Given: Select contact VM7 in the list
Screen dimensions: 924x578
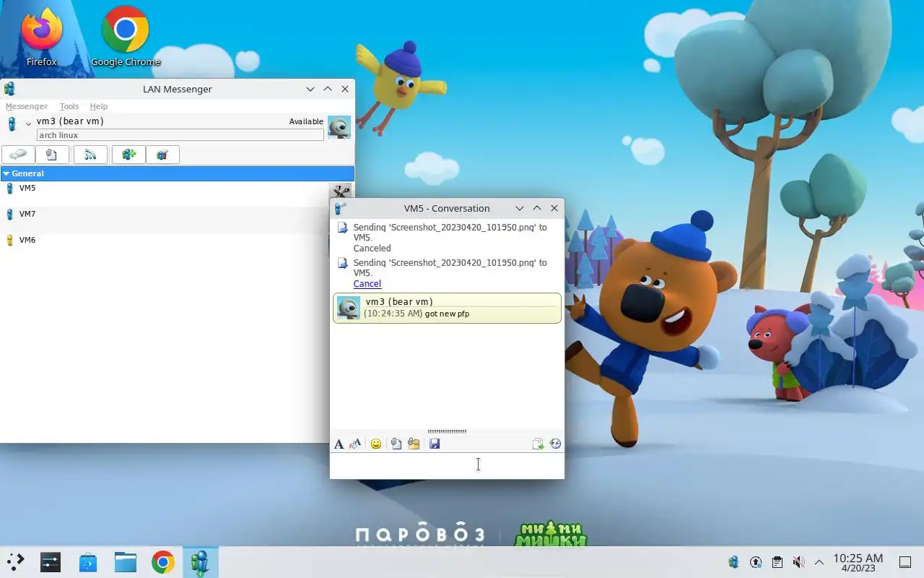Looking at the screenshot, I should click(165, 214).
